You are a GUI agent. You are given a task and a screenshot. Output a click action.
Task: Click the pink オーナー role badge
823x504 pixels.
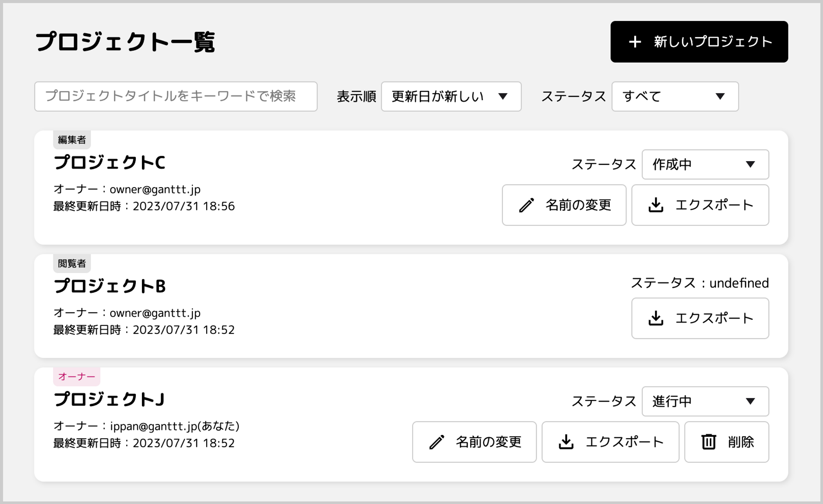(77, 377)
